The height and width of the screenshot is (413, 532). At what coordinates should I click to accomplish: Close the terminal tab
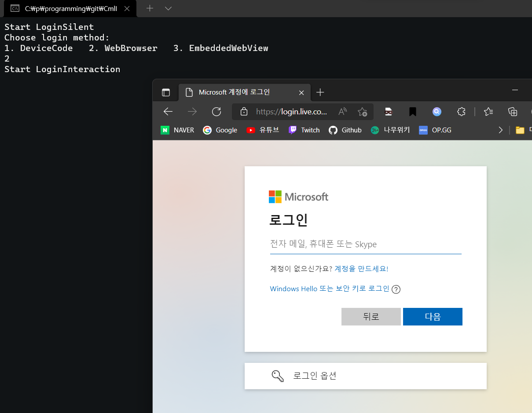pyautogui.click(x=127, y=8)
